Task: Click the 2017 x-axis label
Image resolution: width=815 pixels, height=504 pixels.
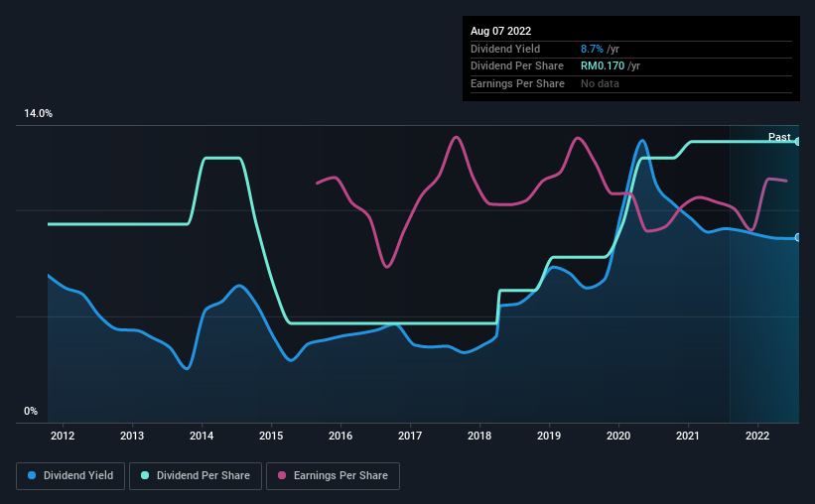Action: pos(410,436)
